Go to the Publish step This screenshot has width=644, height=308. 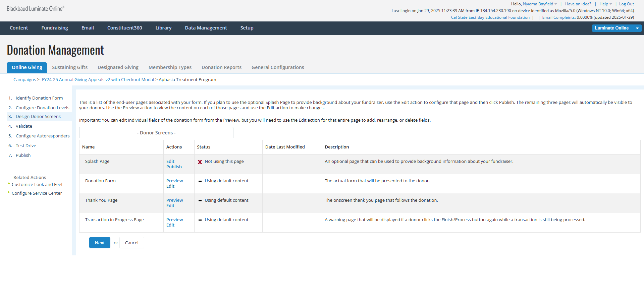[23, 156]
